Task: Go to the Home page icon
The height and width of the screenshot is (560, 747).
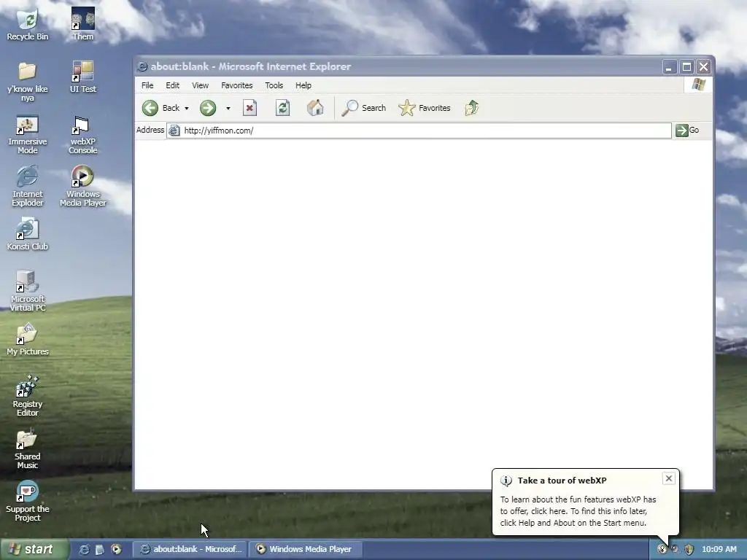Action: (315, 108)
